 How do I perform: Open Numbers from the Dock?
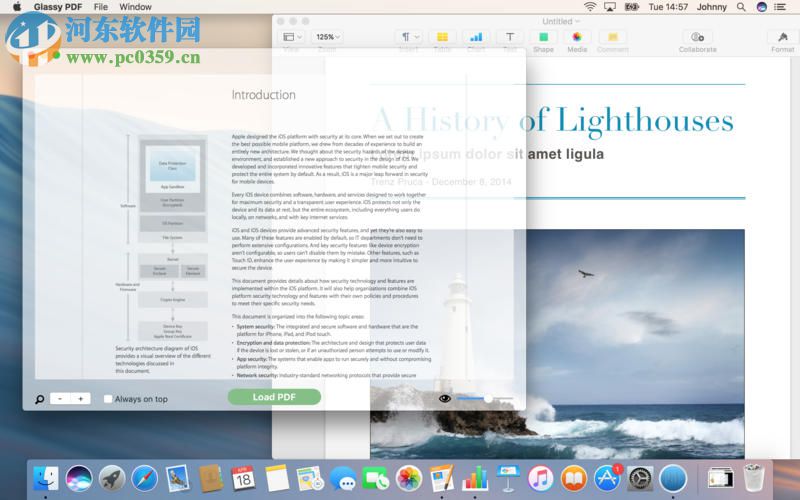(x=475, y=479)
